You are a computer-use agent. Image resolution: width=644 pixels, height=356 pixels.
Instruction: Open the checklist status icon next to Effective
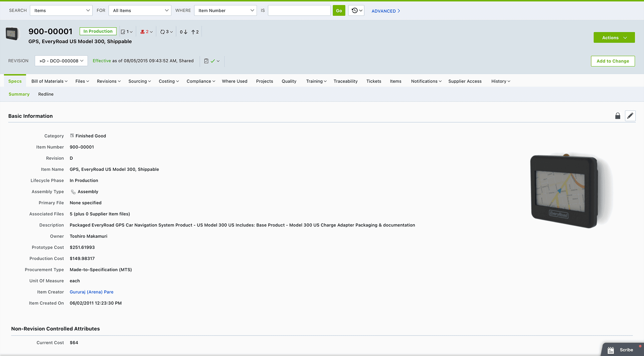[212, 61]
